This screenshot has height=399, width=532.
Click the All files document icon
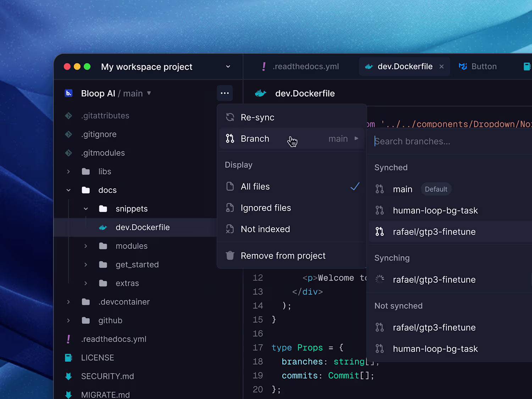click(230, 187)
